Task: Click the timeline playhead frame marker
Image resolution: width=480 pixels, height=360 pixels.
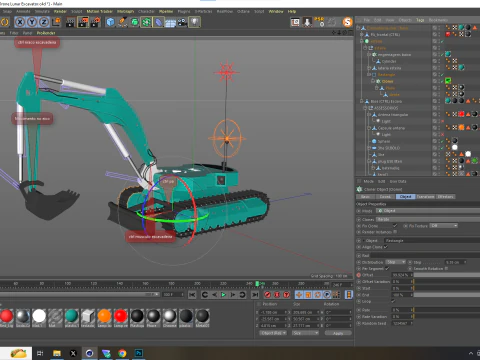Action: [257, 284]
